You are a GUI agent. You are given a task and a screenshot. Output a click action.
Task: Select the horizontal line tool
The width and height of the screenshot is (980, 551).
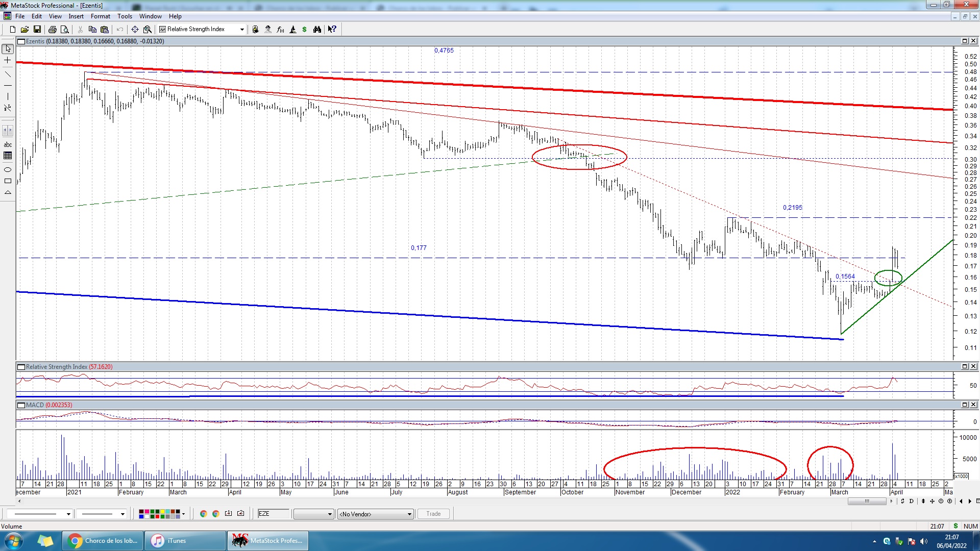click(8, 86)
